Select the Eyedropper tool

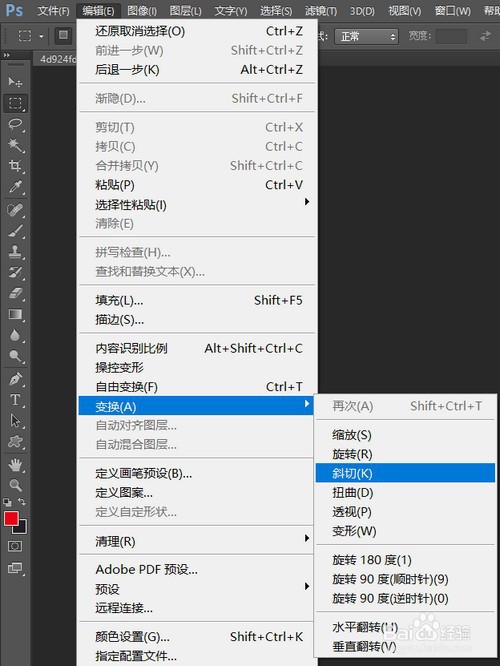click(15, 186)
